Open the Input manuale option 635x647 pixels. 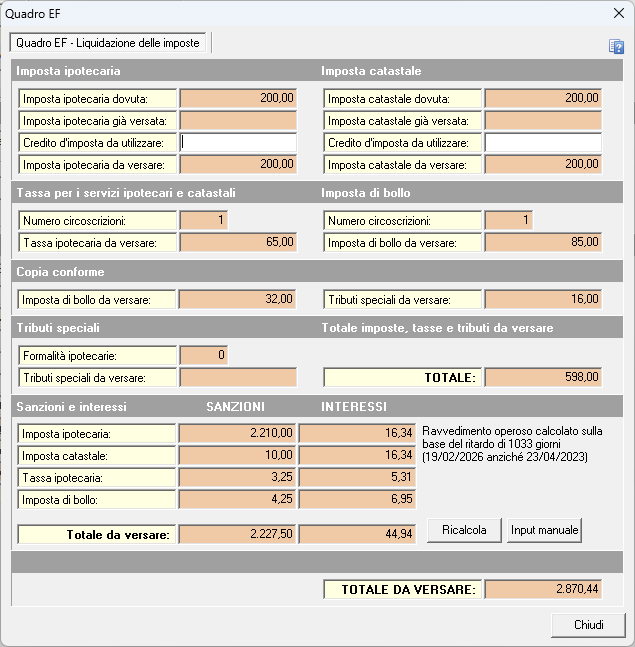544,530
